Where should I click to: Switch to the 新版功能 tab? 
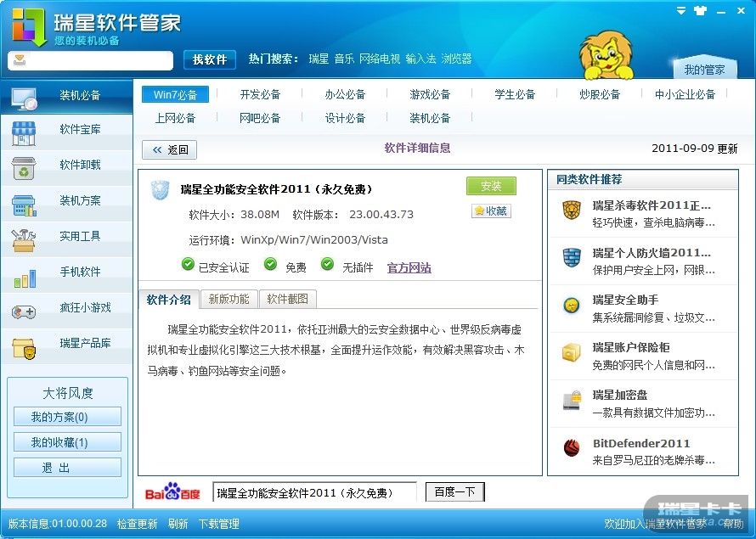click(x=229, y=299)
